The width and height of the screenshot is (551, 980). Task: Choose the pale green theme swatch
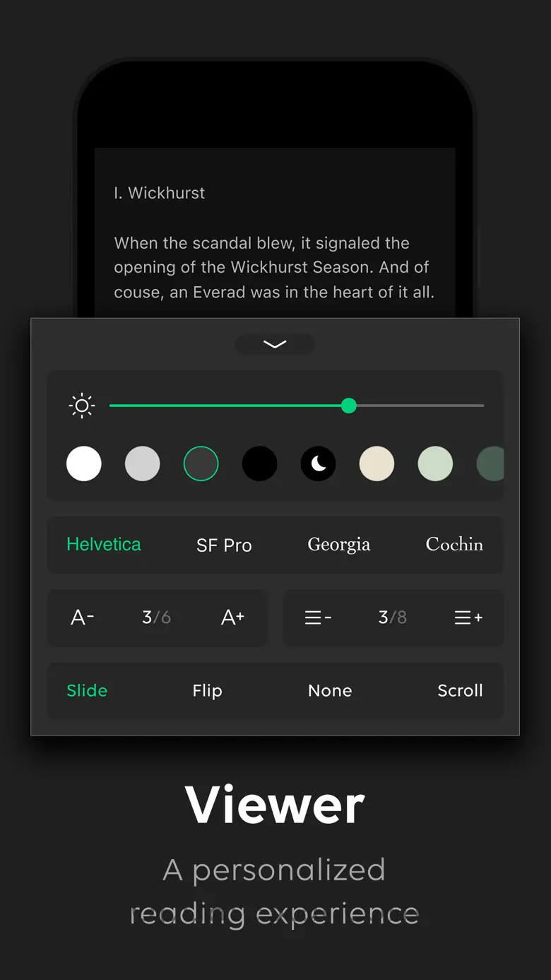tap(435, 464)
